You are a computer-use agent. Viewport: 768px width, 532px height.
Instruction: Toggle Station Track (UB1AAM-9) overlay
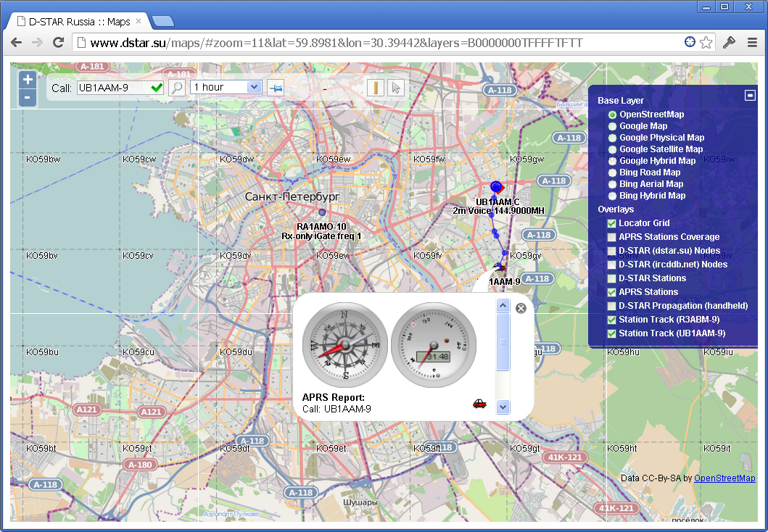pos(612,333)
